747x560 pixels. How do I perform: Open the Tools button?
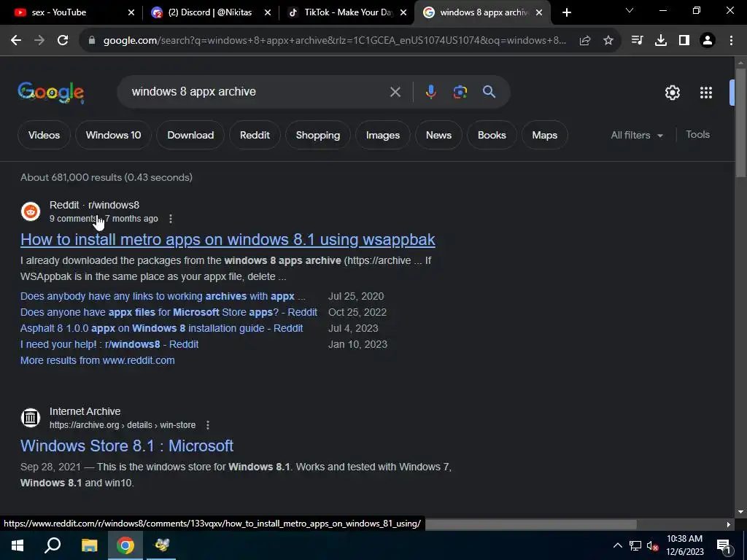click(697, 135)
